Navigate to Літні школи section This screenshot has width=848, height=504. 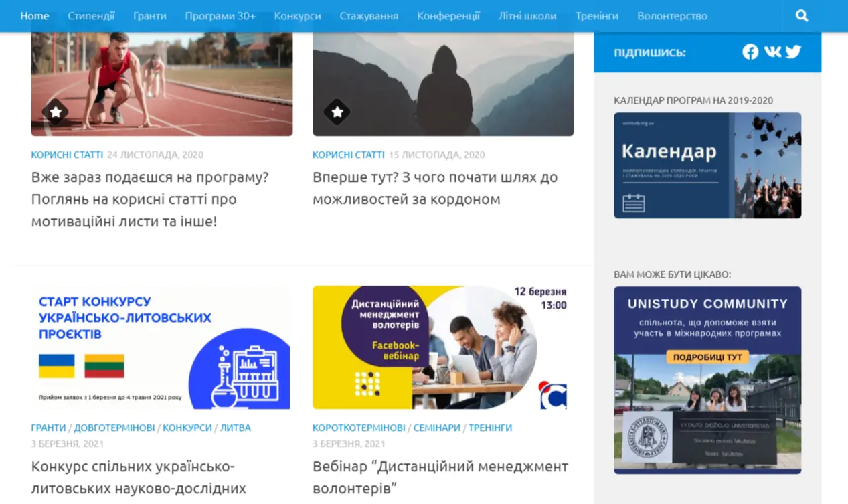(x=527, y=16)
